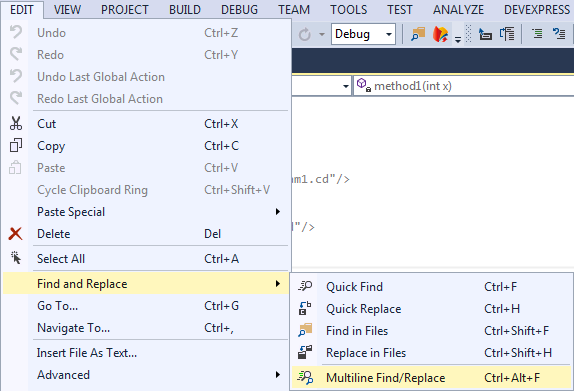Click the uncomment lines icon

559,34
